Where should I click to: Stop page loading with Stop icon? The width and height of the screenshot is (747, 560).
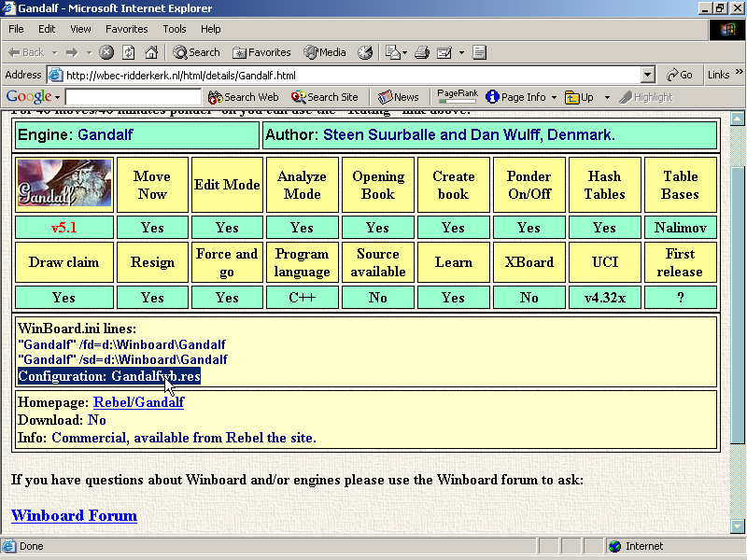tap(106, 52)
